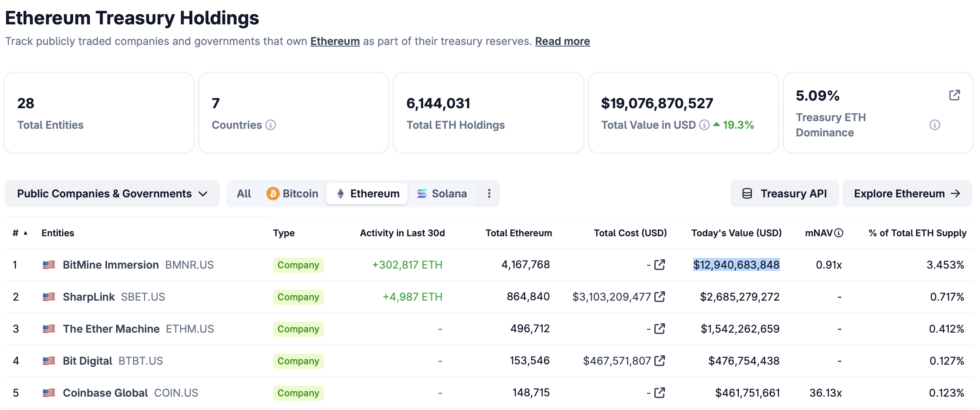Click Explore Ethereum arrow button
The height and width of the screenshot is (410, 980).
[x=906, y=194]
